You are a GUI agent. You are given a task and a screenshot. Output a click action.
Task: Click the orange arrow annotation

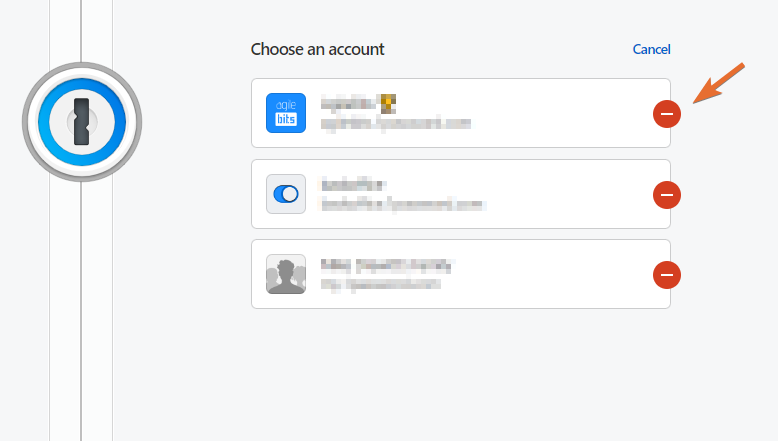point(720,82)
